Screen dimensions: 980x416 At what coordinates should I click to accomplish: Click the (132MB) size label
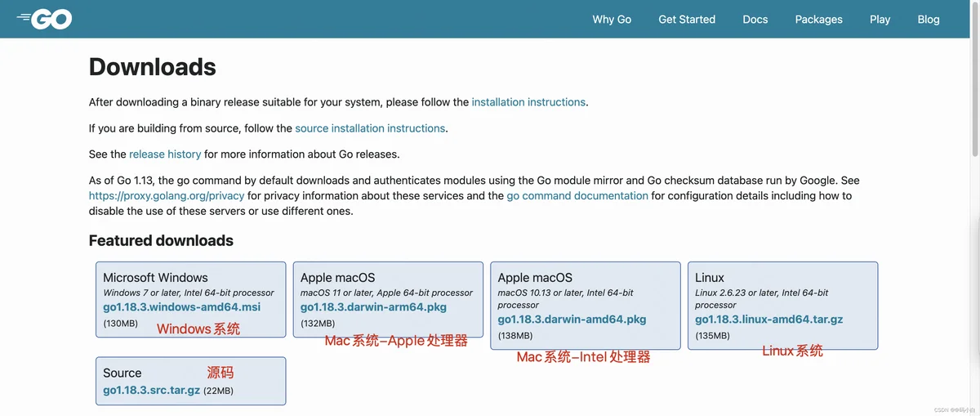[x=318, y=324]
